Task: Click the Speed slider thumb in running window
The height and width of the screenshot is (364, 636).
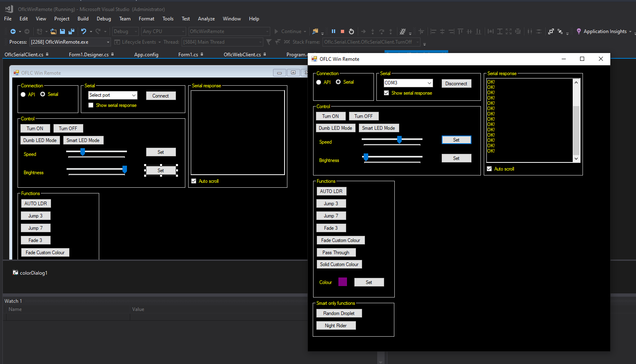Action: point(400,140)
